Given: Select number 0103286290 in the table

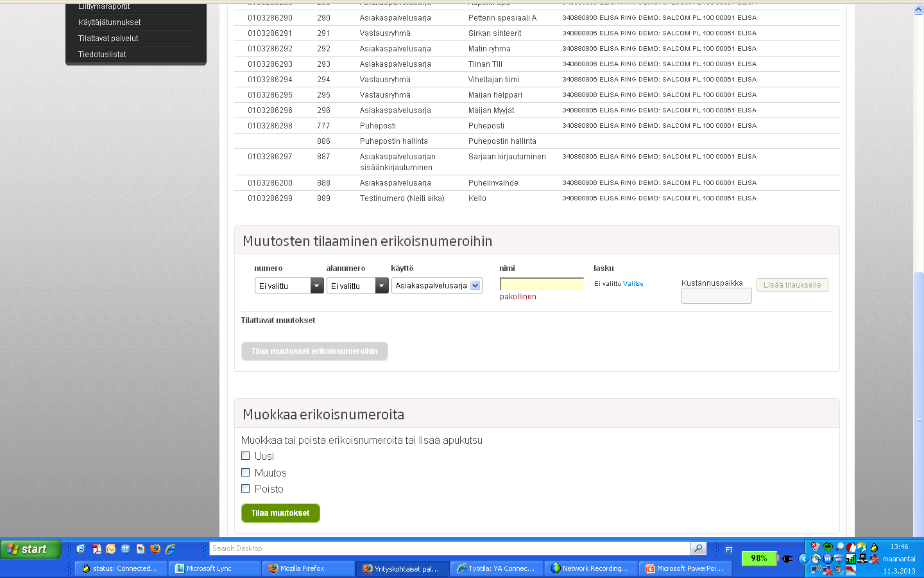Looking at the screenshot, I should click(270, 18).
